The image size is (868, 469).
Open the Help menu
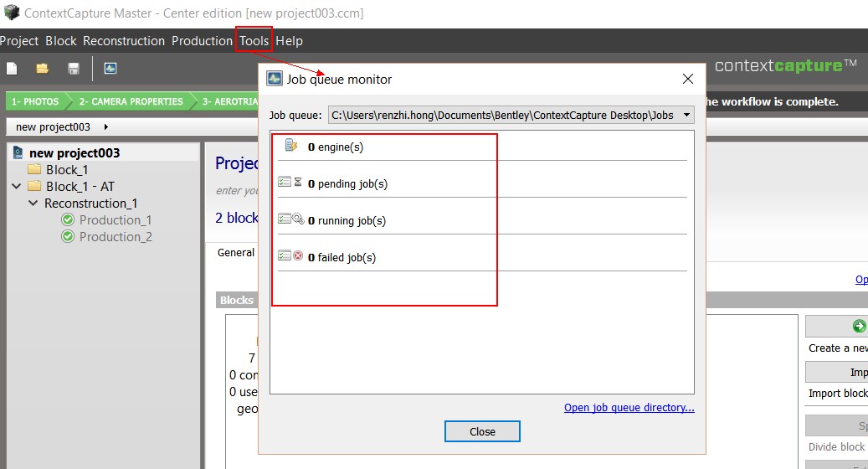tap(289, 41)
